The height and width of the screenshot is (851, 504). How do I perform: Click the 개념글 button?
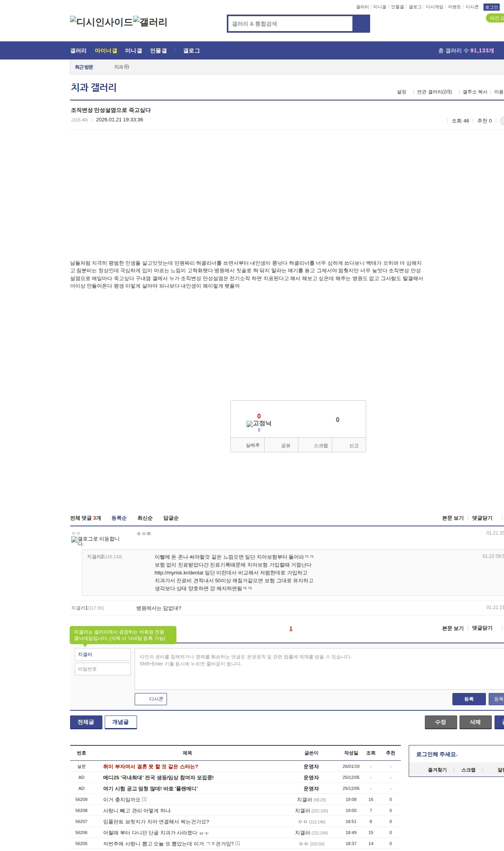click(x=120, y=722)
